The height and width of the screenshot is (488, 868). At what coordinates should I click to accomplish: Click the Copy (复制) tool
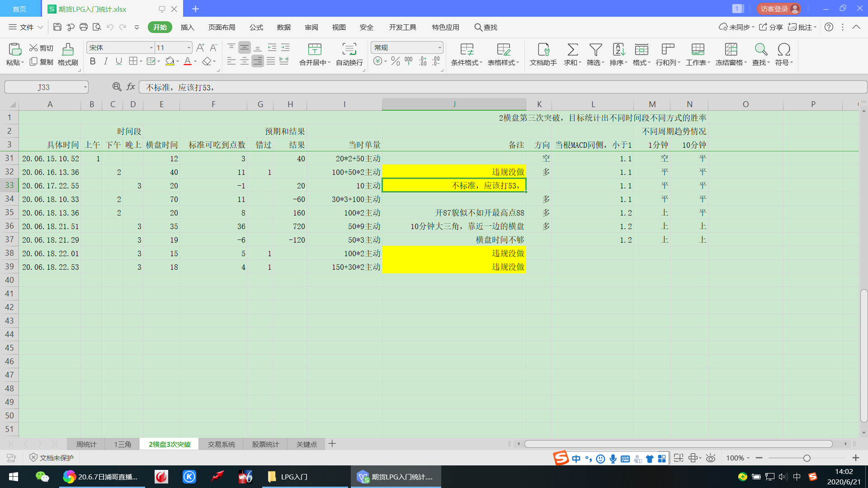click(41, 62)
